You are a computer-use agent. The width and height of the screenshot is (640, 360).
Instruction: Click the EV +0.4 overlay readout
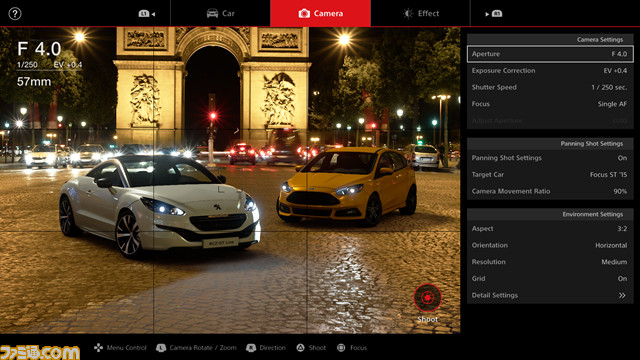click(x=68, y=64)
